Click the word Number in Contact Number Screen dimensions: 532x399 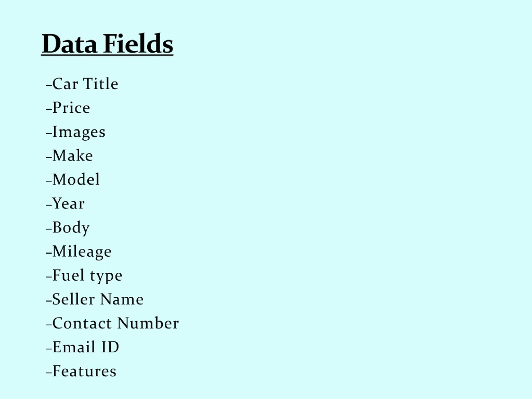[148, 323]
